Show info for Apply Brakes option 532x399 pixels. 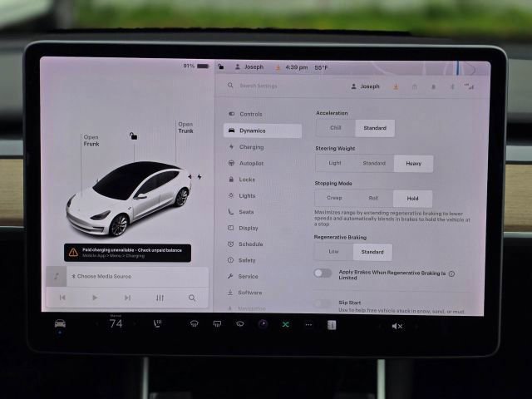(451, 273)
